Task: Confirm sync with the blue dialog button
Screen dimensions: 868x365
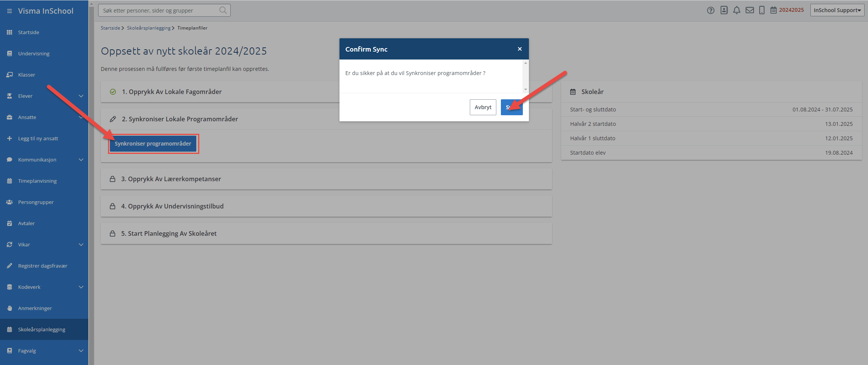Action: (x=511, y=107)
